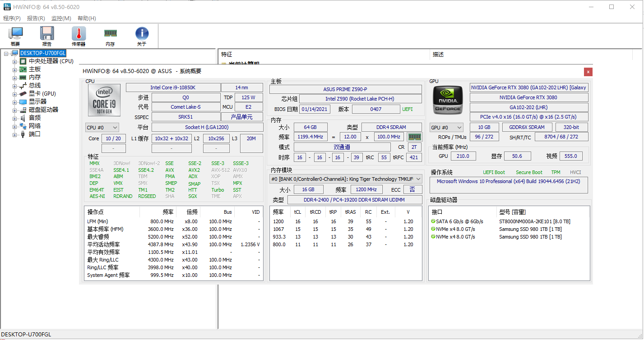Viewport: 644px width, 340px height.
Task: Select 音频 in the tree
Action: point(35,118)
